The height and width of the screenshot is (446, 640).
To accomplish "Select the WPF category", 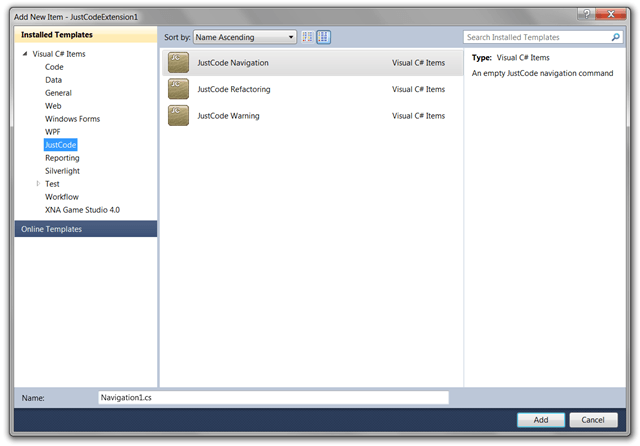I will coord(53,132).
